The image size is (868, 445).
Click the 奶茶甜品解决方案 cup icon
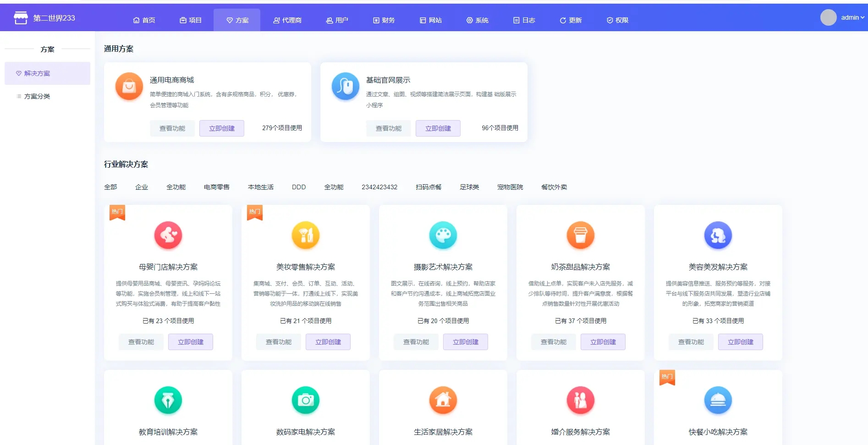(x=581, y=235)
